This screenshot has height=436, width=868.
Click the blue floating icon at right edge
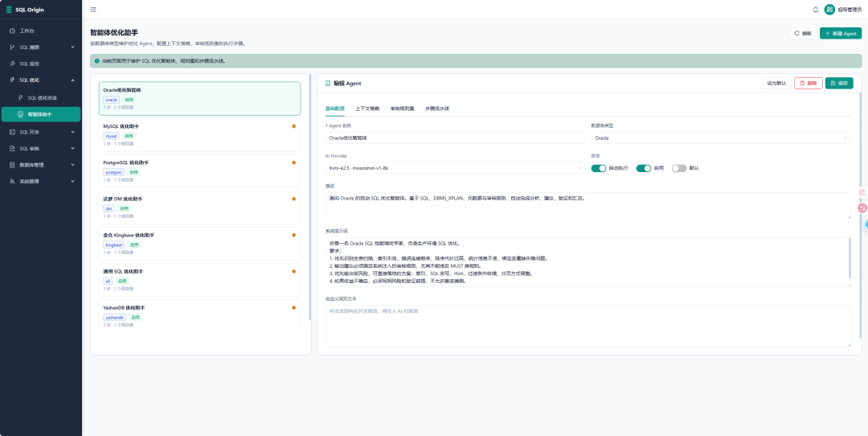(x=866, y=225)
